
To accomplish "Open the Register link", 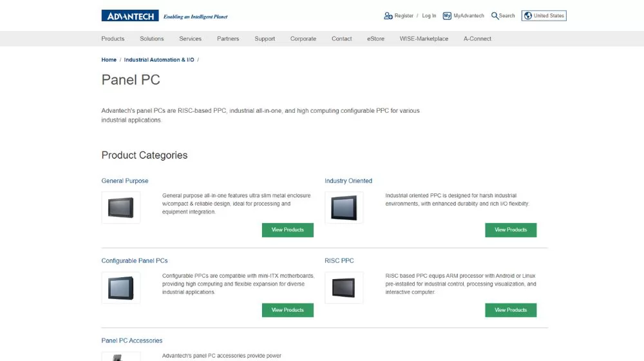I will tap(404, 15).
